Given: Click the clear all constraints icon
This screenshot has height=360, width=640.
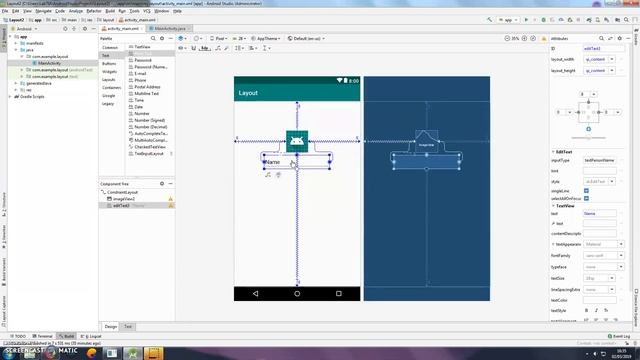Looking at the screenshot, I should click(x=218, y=48).
